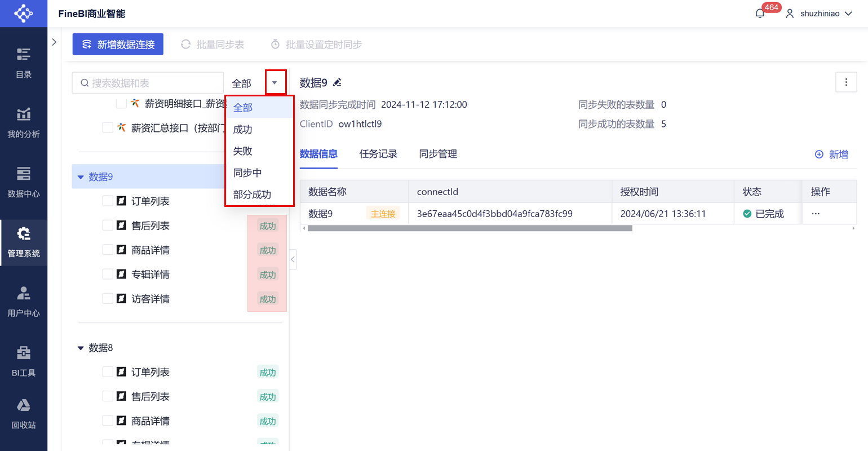
Task: Check the 订单列表 checkbox under 数据8
Action: (108, 372)
